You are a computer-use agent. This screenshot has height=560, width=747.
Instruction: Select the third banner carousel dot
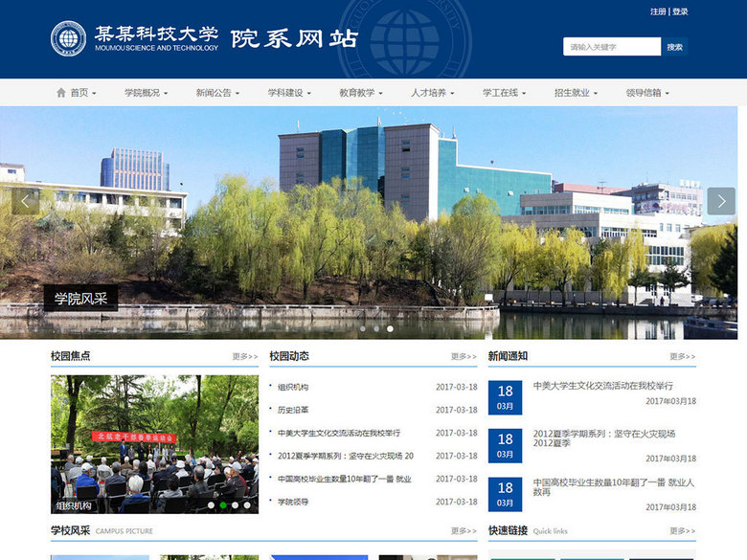click(390, 328)
